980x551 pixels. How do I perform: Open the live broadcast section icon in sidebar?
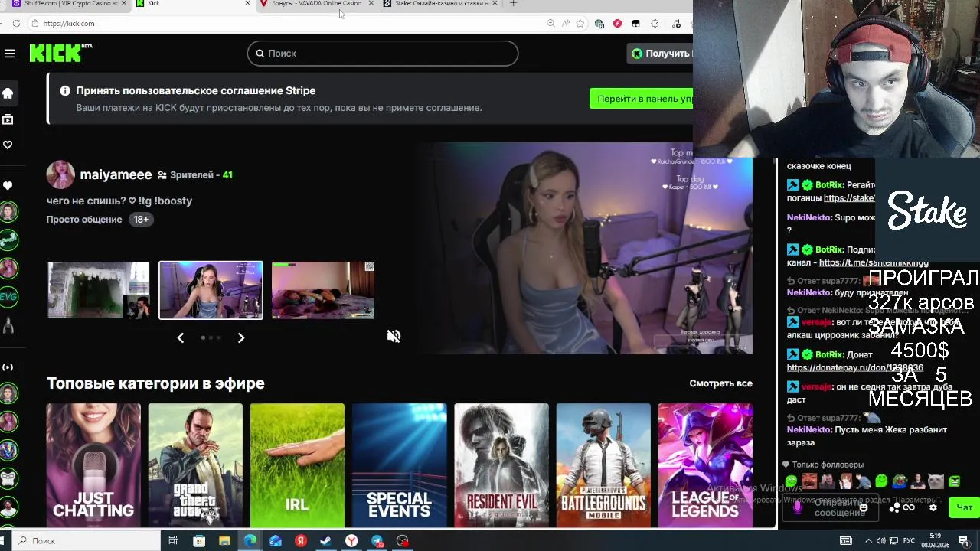[8, 367]
